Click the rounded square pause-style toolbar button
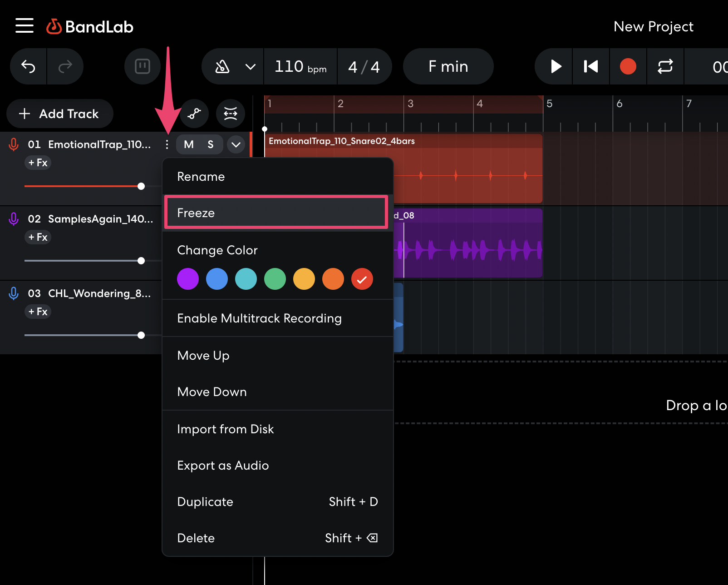 coord(143,67)
